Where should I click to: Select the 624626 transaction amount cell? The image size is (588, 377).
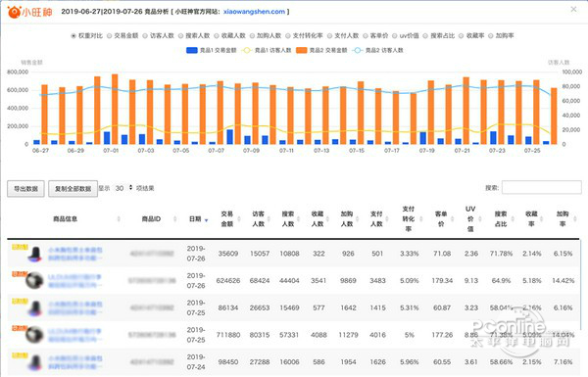pos(228,281)
